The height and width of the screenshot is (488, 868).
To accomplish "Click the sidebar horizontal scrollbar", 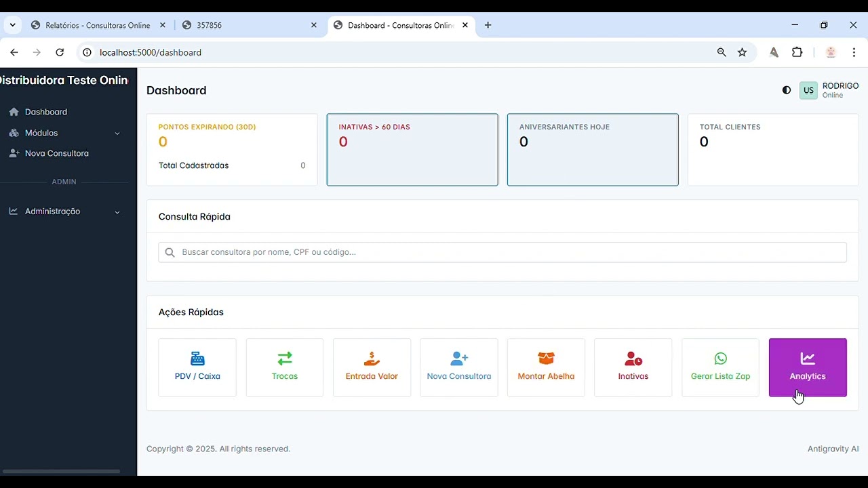I will coord(61,471).
